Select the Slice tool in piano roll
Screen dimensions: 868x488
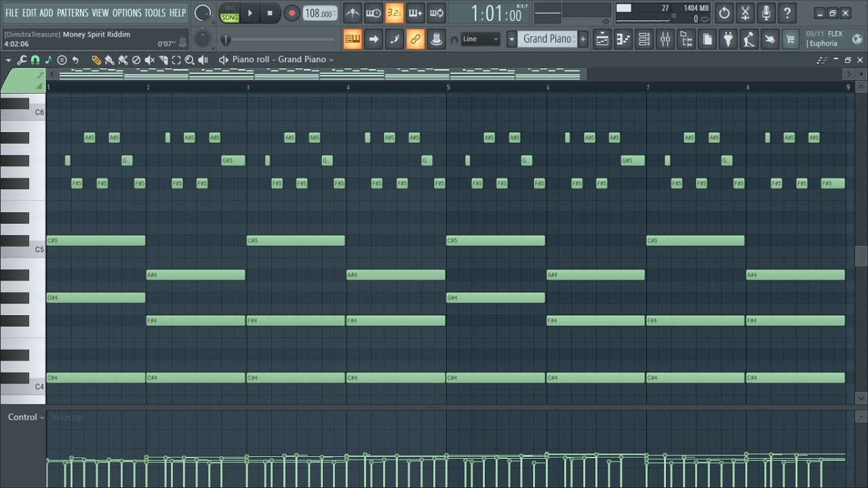pos(163,60)
